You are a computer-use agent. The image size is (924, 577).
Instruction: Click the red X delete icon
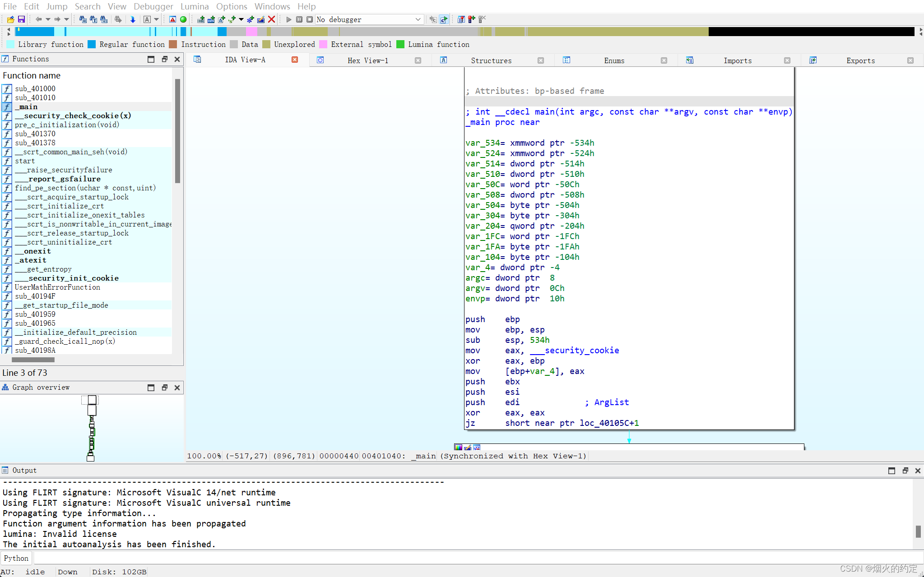(271, 19)
